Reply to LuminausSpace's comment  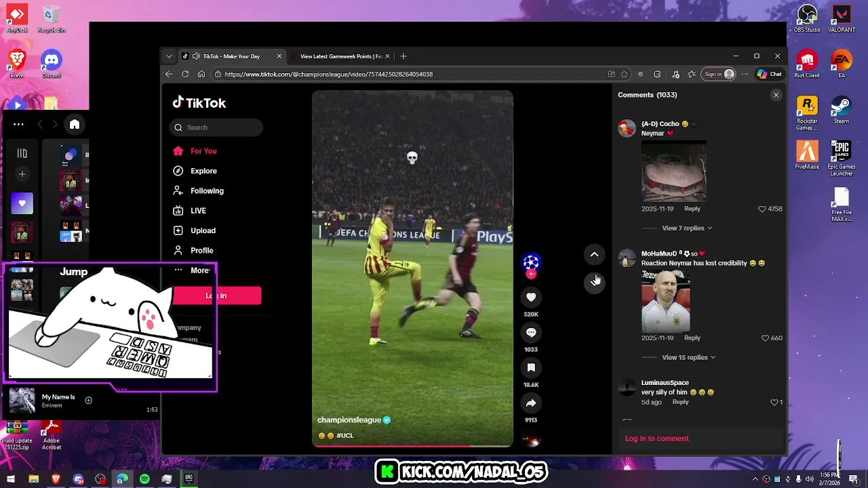coord(680,402)
